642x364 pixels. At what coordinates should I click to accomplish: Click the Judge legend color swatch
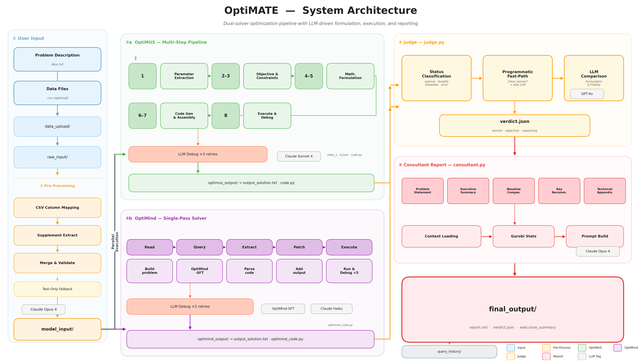click(511, 357)
